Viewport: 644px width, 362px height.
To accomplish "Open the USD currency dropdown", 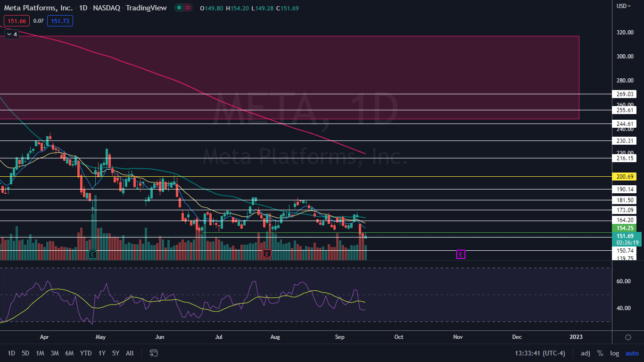I will pyautogui.click(x=624, y=6).
